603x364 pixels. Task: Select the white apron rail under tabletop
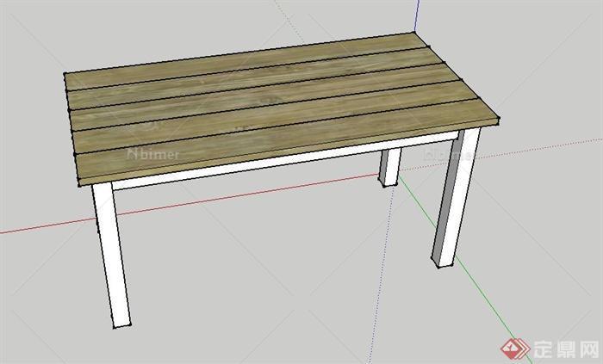pos(285,161)
